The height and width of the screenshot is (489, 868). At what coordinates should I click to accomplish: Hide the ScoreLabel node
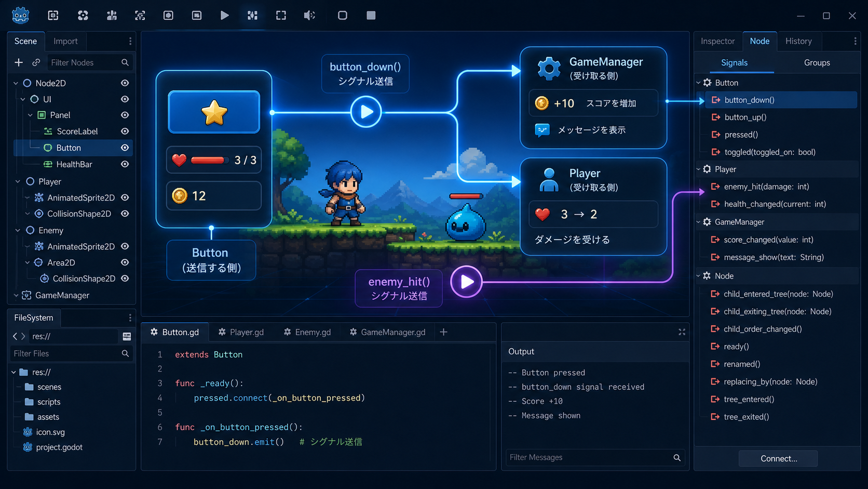pyautogui.click(x=125, y=131)
